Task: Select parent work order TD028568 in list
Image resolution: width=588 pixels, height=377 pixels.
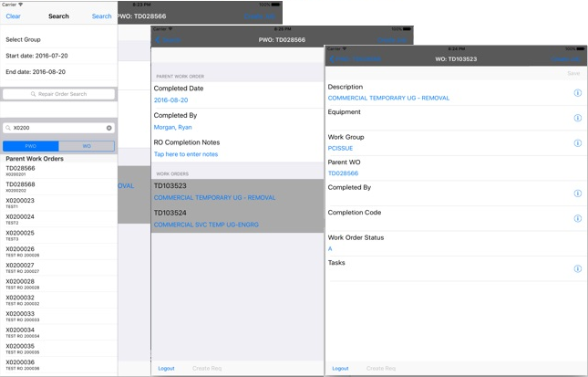Action: (59, 187)
